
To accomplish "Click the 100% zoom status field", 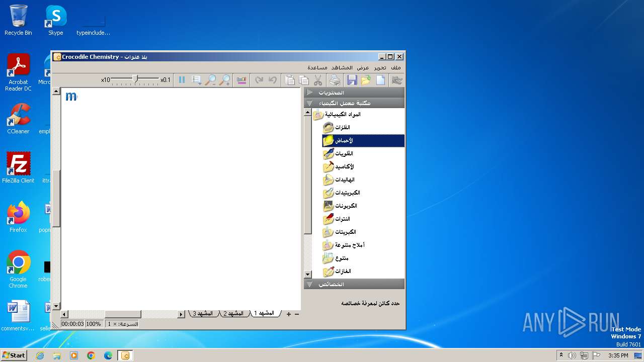I will click(94, 324).
